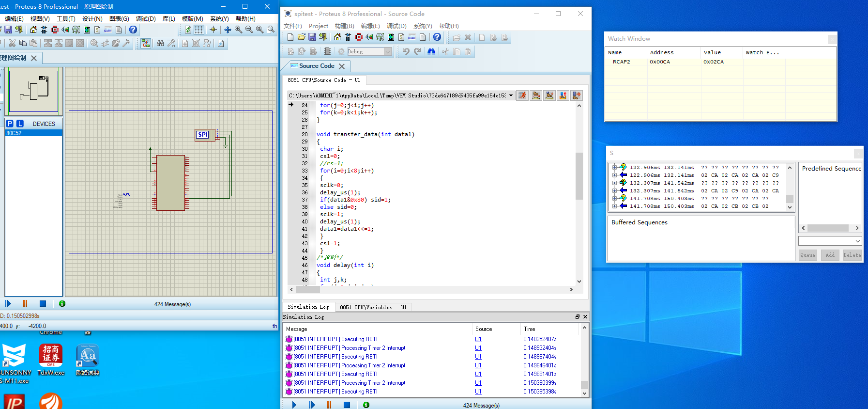
Task: Expand 141.708ms row with 02 CA 02 CB
Action: [x=614, y=206]
